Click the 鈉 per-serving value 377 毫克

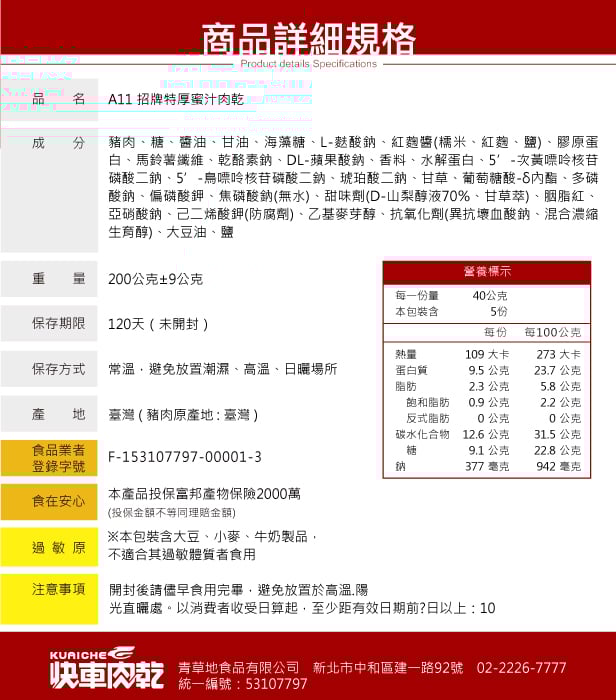click(x=487, y=467)
